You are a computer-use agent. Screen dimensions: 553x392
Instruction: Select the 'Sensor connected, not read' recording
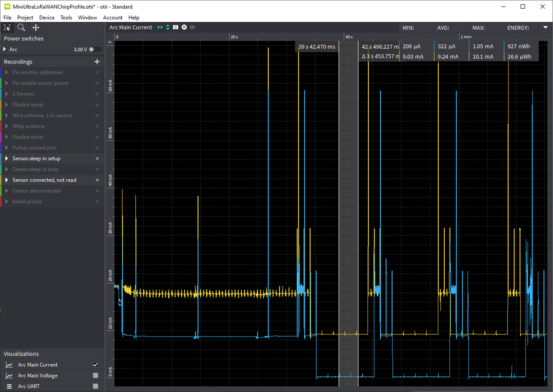pos(45,180)
